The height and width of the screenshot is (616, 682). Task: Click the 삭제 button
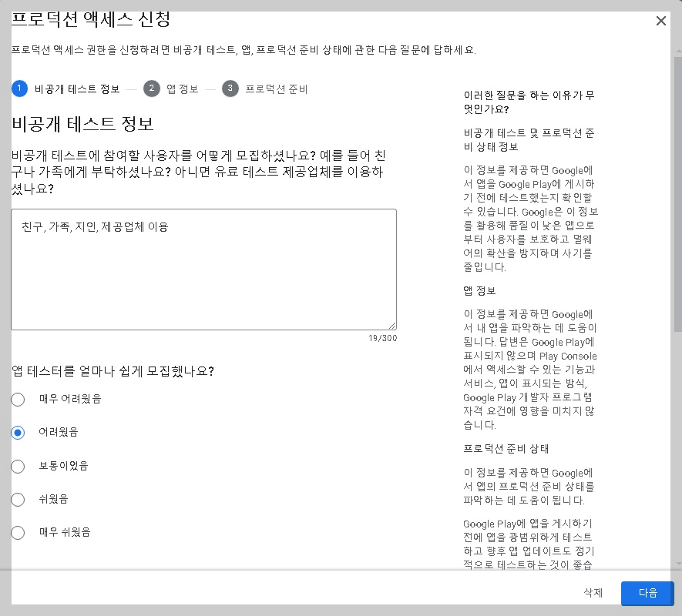(x=593, y=593)
